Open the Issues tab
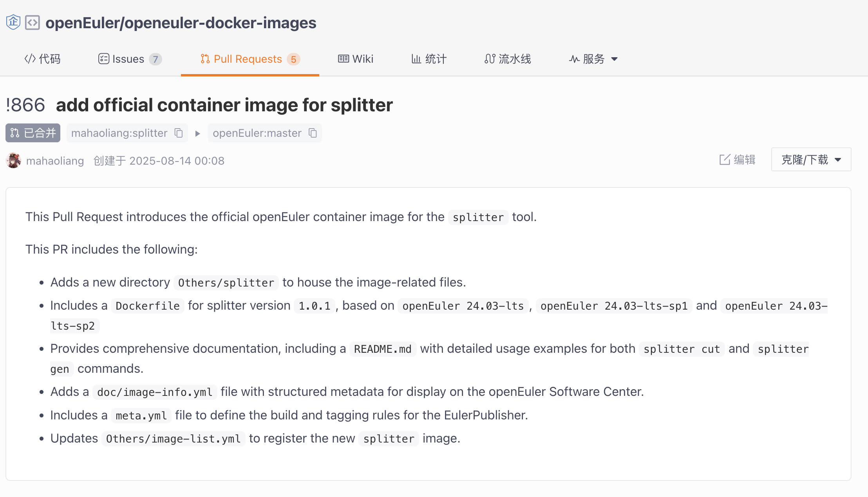 (130, 59)
